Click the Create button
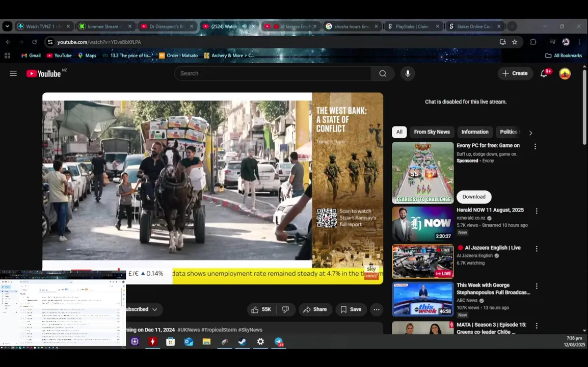 [515, 73]
